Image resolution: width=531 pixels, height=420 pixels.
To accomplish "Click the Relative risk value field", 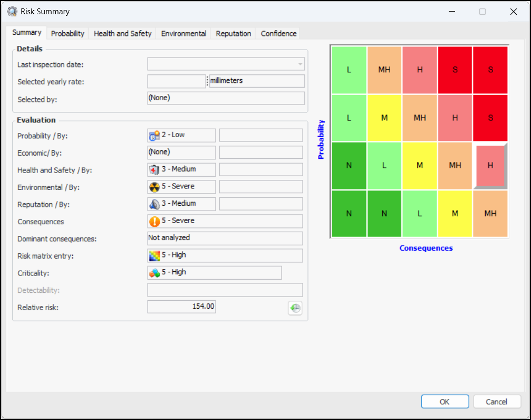I will 181,307.
